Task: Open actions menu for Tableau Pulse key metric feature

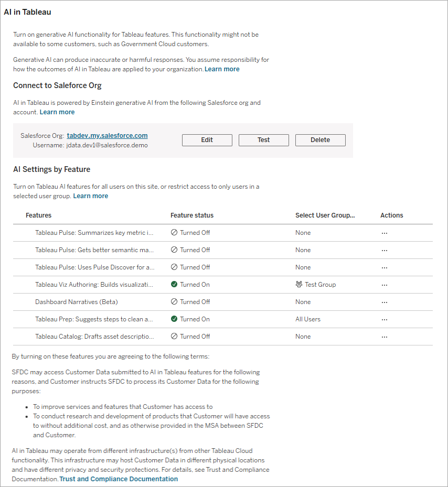Action: [385, 232]
